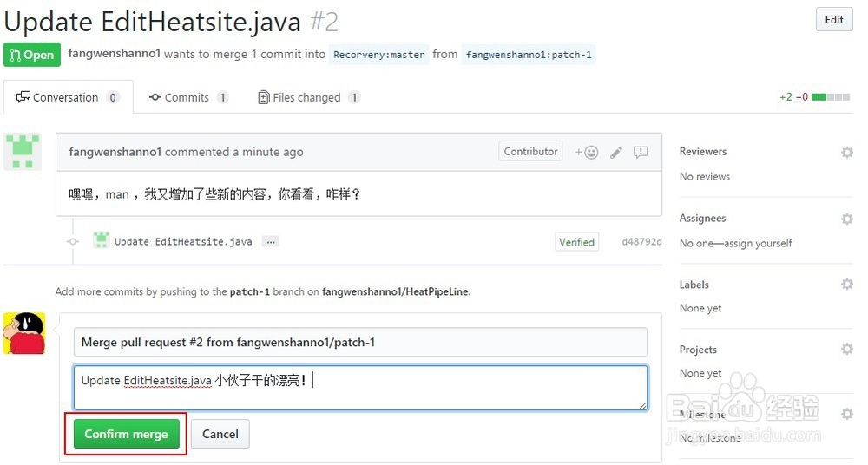The width and height of the screenshot is (868, 465).
Task: Open Milestone gear settings
Action: click(846, 414)
